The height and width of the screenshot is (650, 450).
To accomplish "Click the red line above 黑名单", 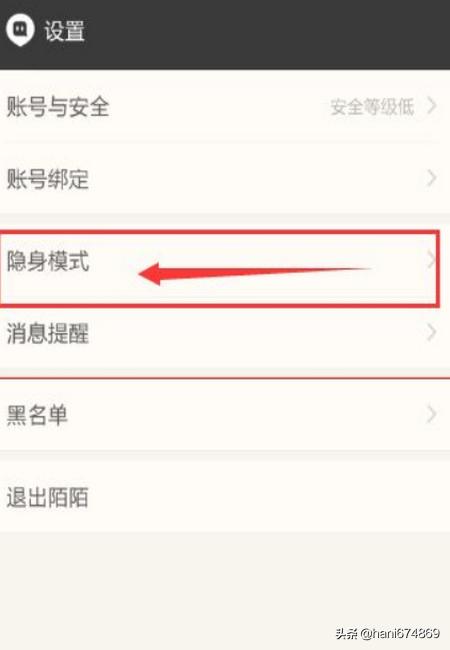I will point(225,378).
